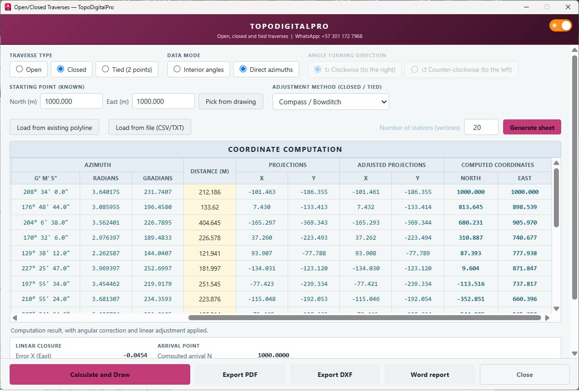Screen dimensions: 579x392
Task: Click the East (m) input field
Action: [163, 101]
